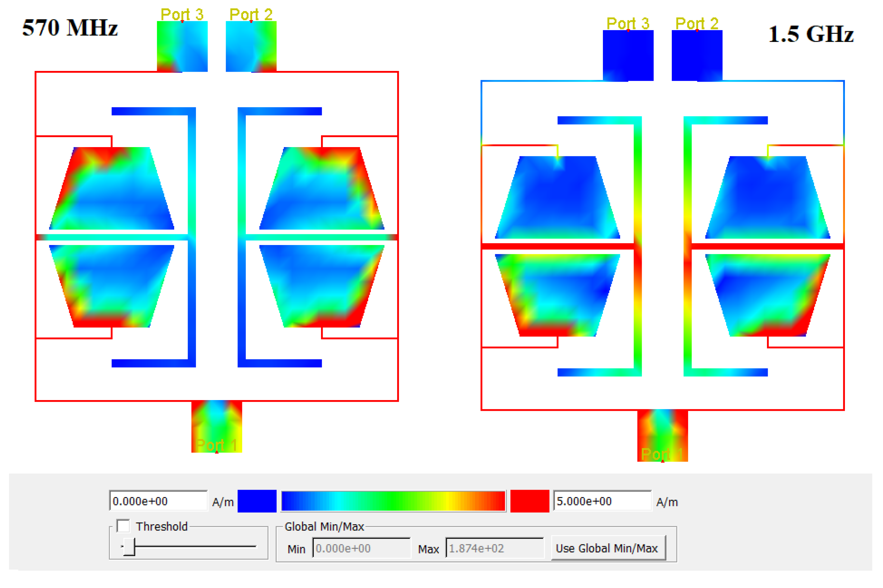Viewport: 883px width, 588px height.
Task: Click the Use Global Min/Max button
Action: [608, 548]
